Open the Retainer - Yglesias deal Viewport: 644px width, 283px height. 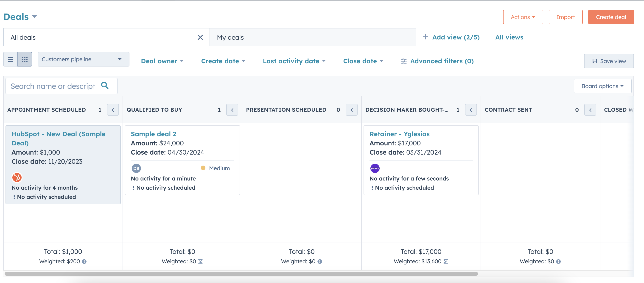pyautogui.click(x=400, y=134)
